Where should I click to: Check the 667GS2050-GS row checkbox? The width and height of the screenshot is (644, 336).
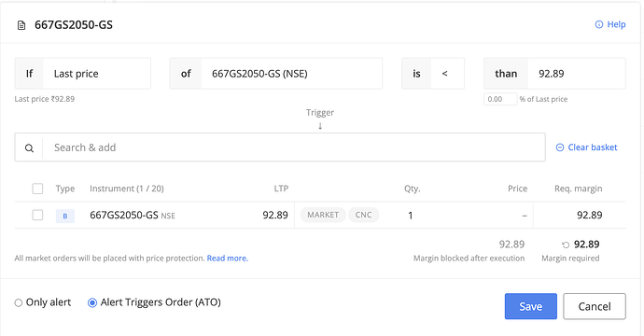pyautogui.click(x=37, y=215)
